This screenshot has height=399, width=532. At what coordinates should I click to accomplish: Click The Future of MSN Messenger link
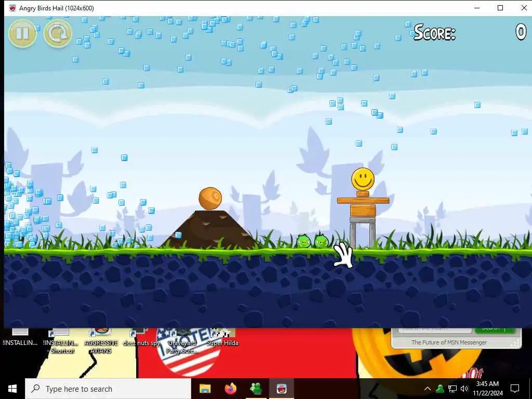pyautogui.click(x=449, y=342)
